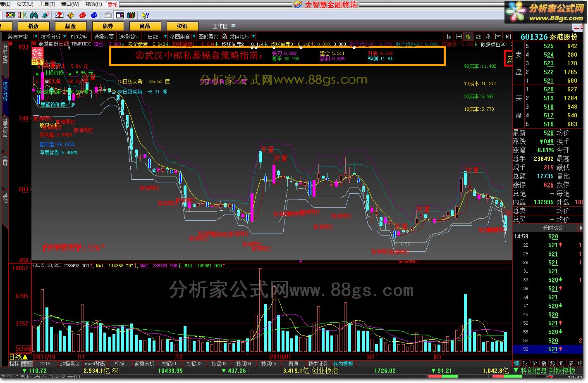Viewport: 588px width, 383px height.
Task: Open the 工作区 dropdown arrow
Action: tap(233, 26)
